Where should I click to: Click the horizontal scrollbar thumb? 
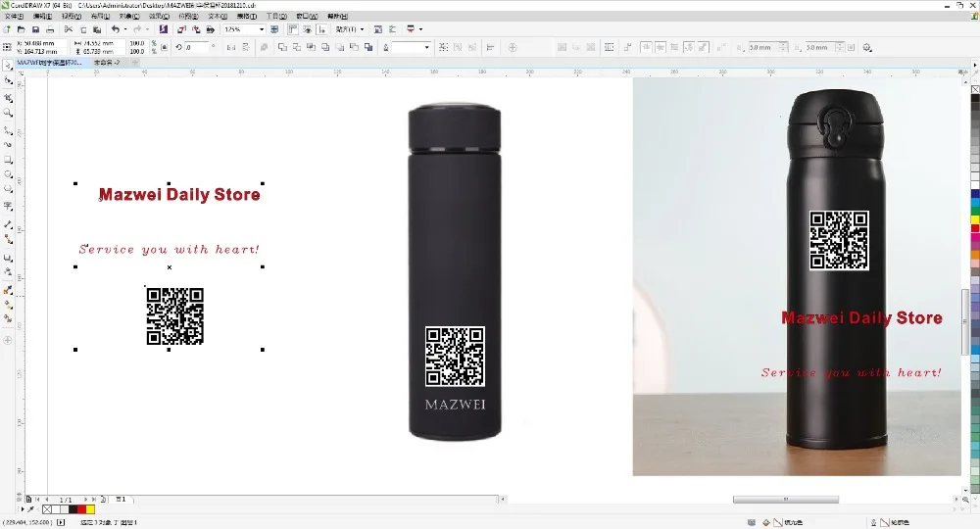point(786,500)
